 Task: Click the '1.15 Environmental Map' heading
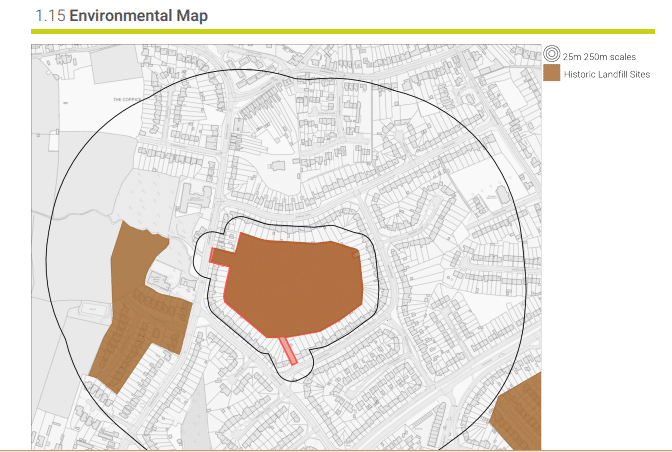pyautogui.click(x=121, y=16)
